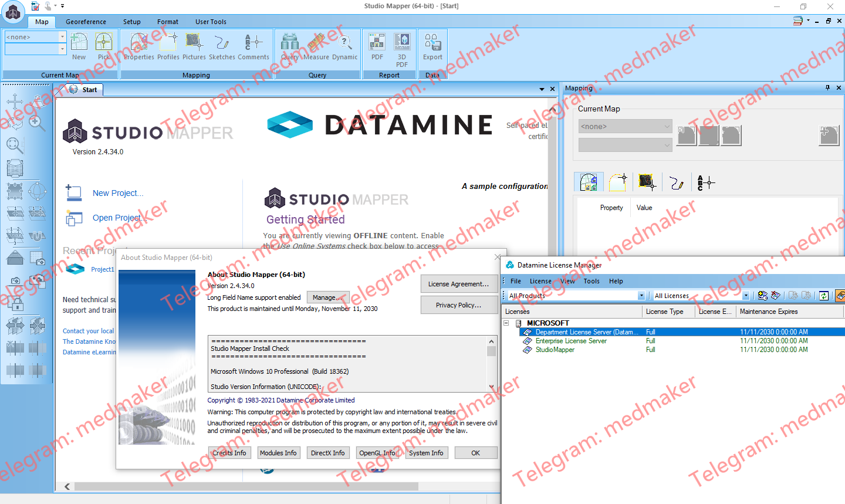Click the zoom-in magnifier in left toolbar
Viewport: 845px width, 504px height.
pyautogui.click(x=38, y=123)
